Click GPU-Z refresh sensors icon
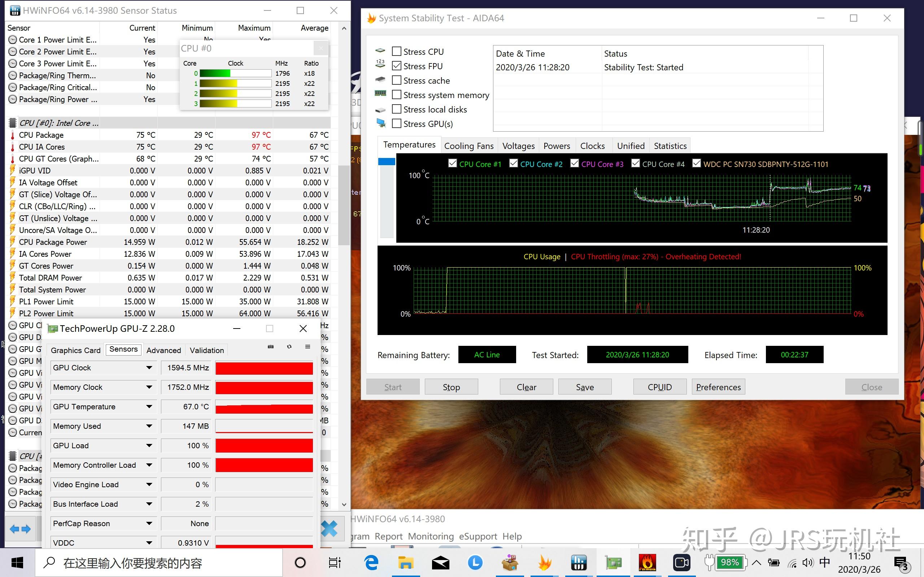The height and width of the screenshot is (577, 924). [x=289, y=347]
